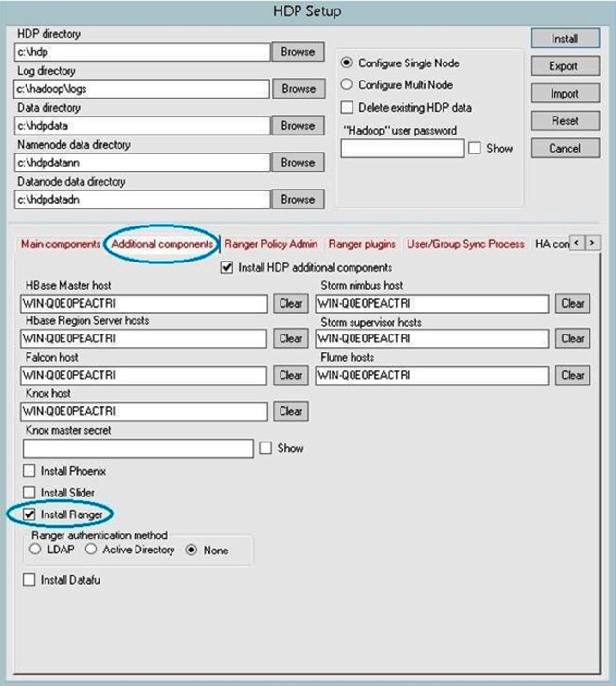Switch to Ranger plugins tab

coord(362,244)
